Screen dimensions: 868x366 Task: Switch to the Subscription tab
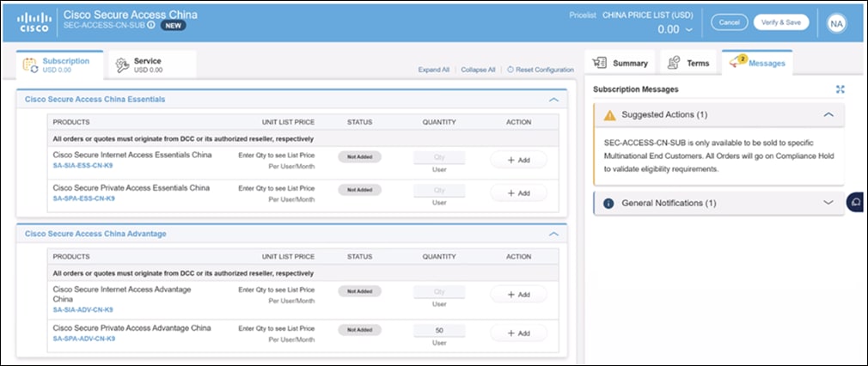click(60, 65)
